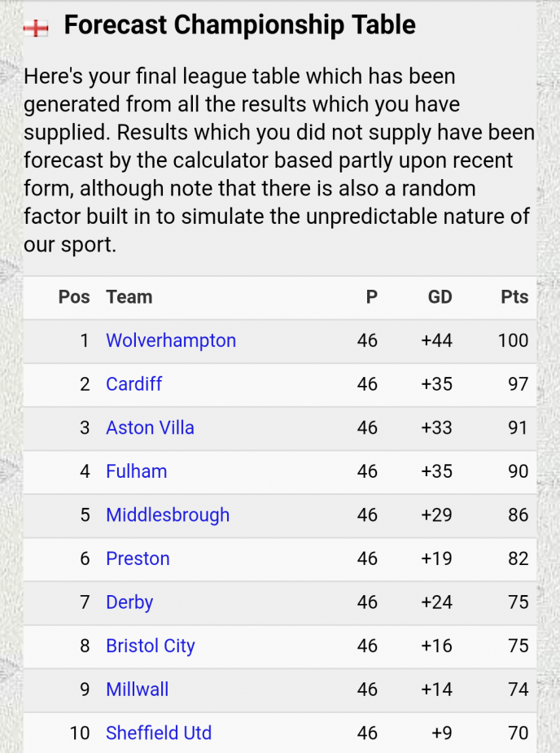Click the Forecast Championship Table heading
560x753 pixels.
239,25
